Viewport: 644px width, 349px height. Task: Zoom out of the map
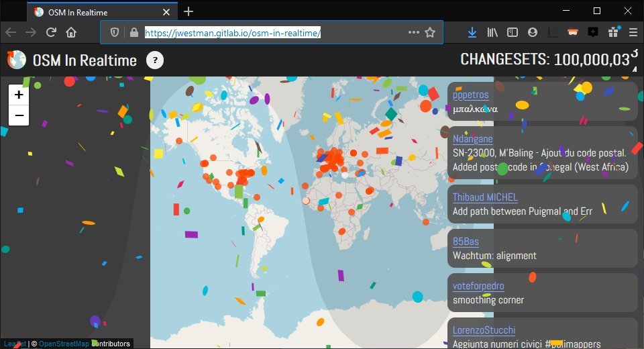19,115
